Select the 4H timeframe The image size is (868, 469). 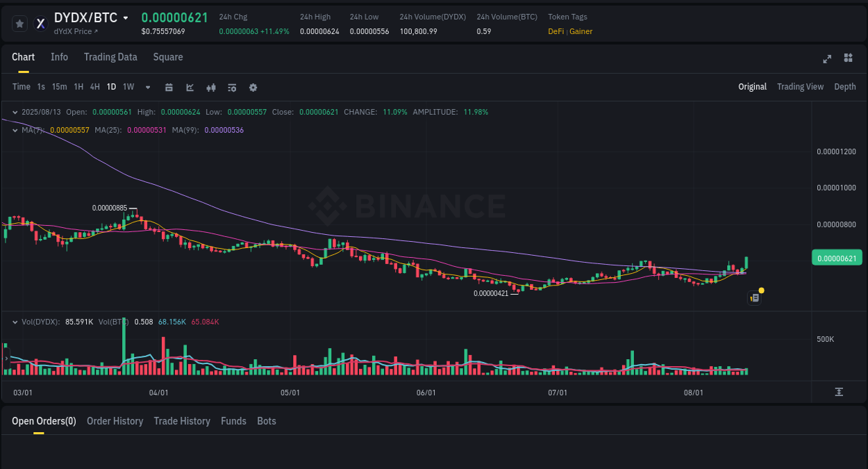94,87
